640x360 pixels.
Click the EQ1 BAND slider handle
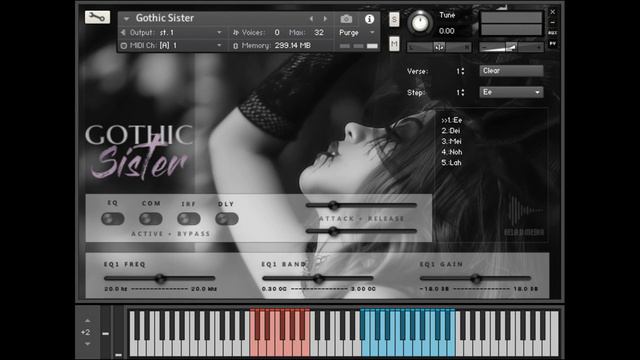pyautogui.click(x=318, y=279)
